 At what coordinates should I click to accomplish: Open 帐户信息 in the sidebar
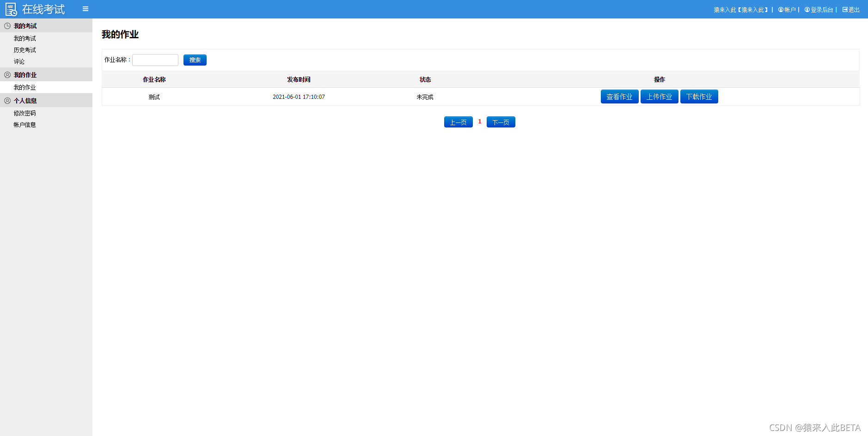pos(25,125)
